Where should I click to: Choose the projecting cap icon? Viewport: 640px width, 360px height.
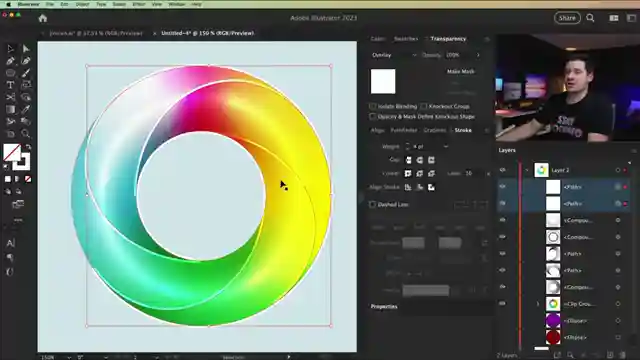tap(431, 160)
